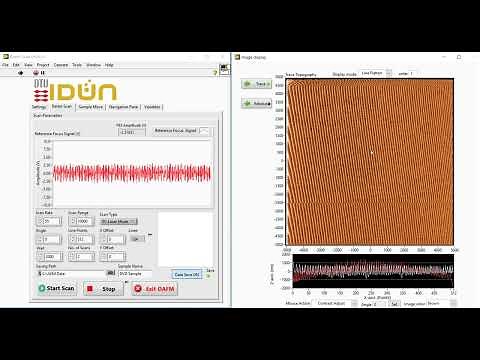Switch to the Raster Scan tab
480x360 pixels.
(x=62, y=106)
